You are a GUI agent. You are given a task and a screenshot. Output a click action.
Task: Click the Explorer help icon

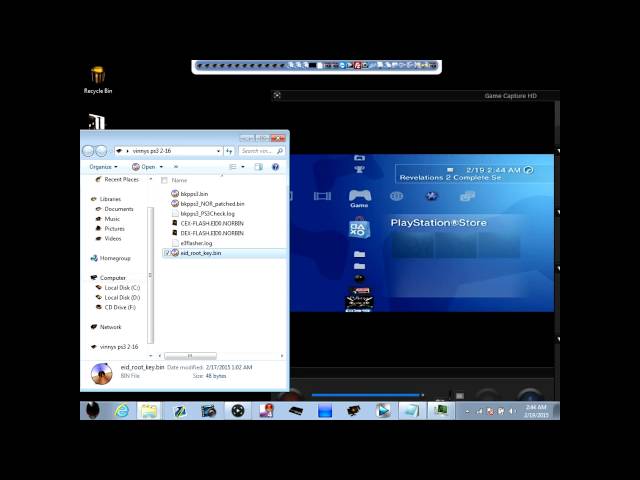point(276,167)
